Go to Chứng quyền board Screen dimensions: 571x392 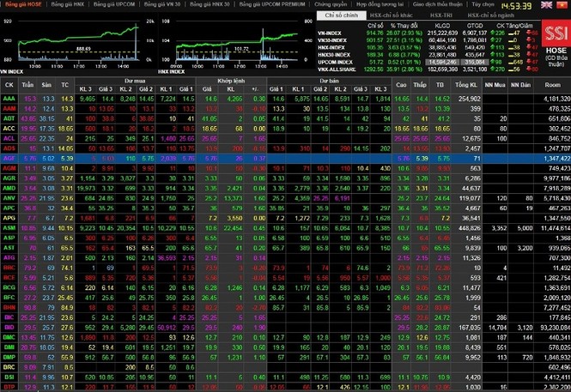(331, 4)
